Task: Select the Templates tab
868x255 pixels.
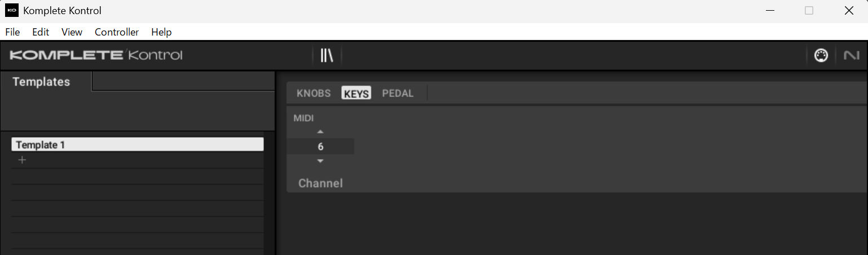Action: pos(41,82)
